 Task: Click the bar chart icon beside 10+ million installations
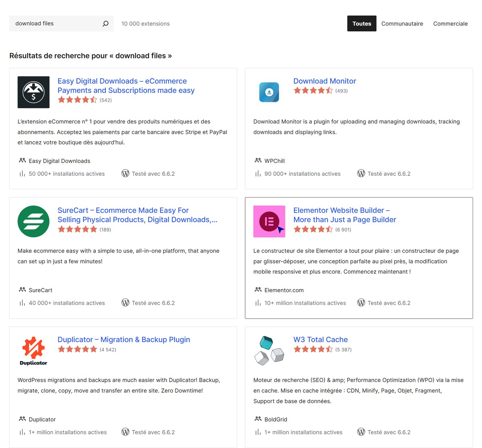(258, 303)
